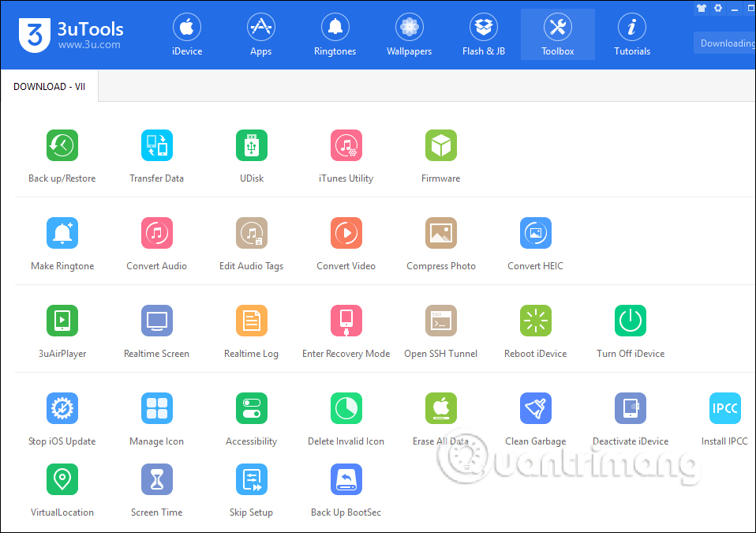Open the www.3u.com link
This screenshot has width=756, height=533.
click(x=89, y=45)
